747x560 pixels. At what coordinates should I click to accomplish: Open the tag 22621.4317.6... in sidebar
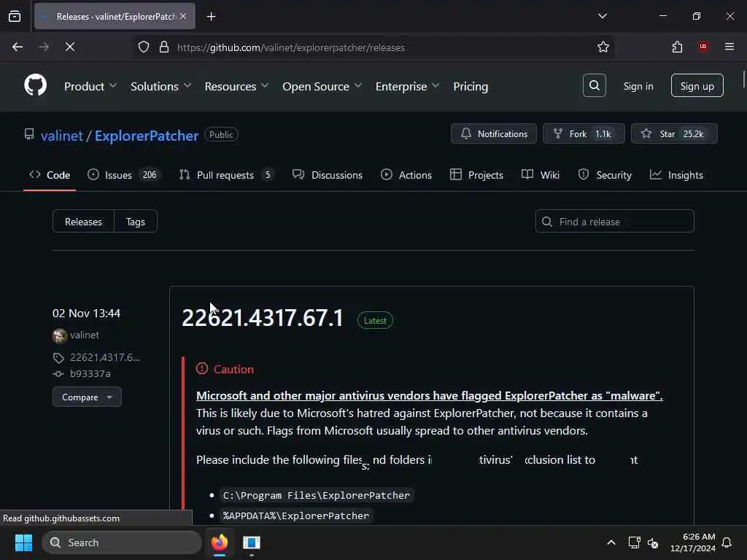point(105,357)
